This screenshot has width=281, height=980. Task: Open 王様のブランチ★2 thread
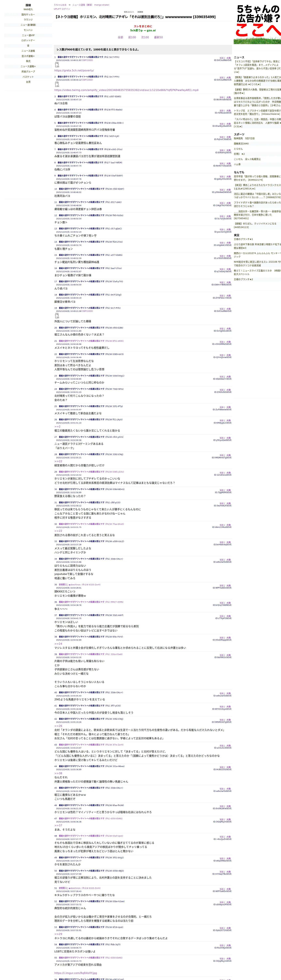pyautogui.click(x=243, y=279)
